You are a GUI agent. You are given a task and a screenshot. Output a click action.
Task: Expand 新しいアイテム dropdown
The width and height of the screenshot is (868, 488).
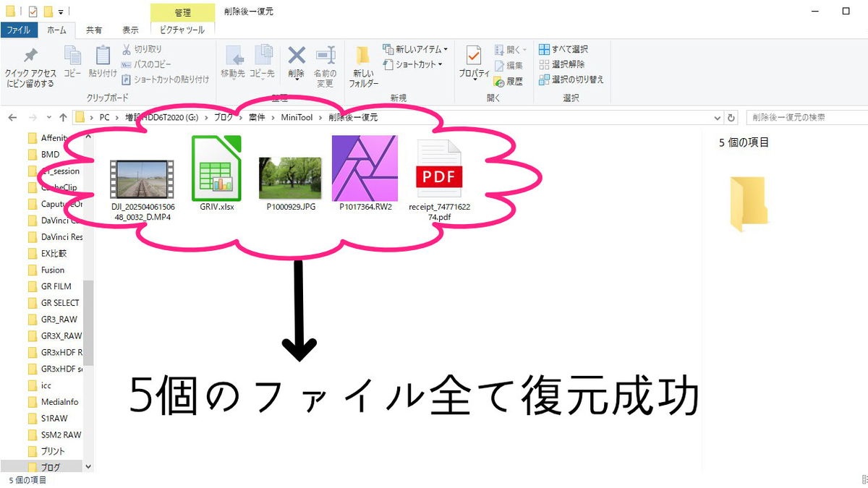coord(446,49)
